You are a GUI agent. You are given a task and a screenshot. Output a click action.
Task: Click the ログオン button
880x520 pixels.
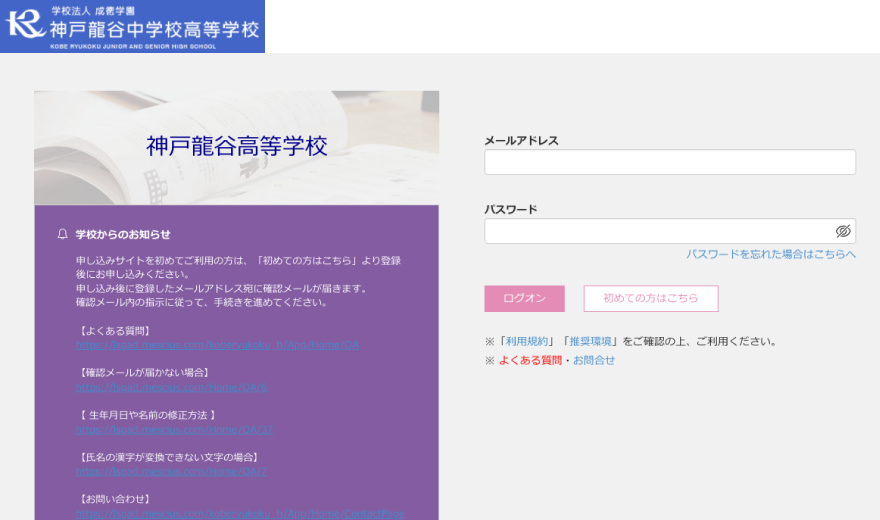point(524,298)
